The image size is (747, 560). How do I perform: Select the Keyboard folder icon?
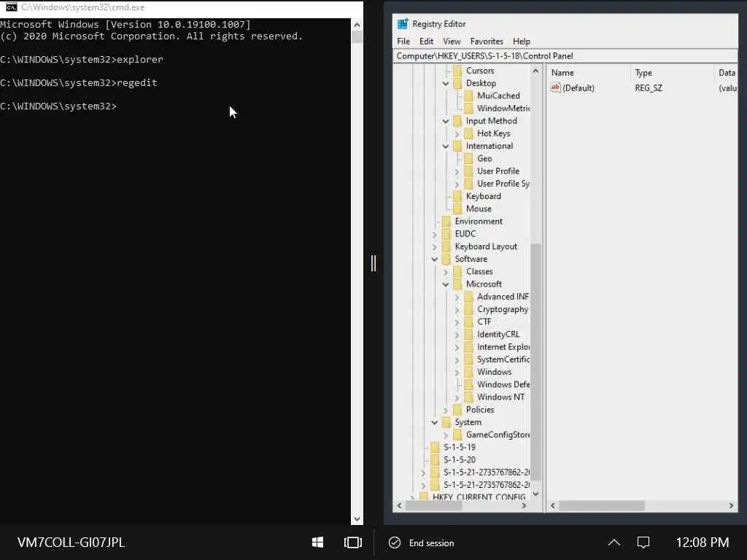(458, 196)
